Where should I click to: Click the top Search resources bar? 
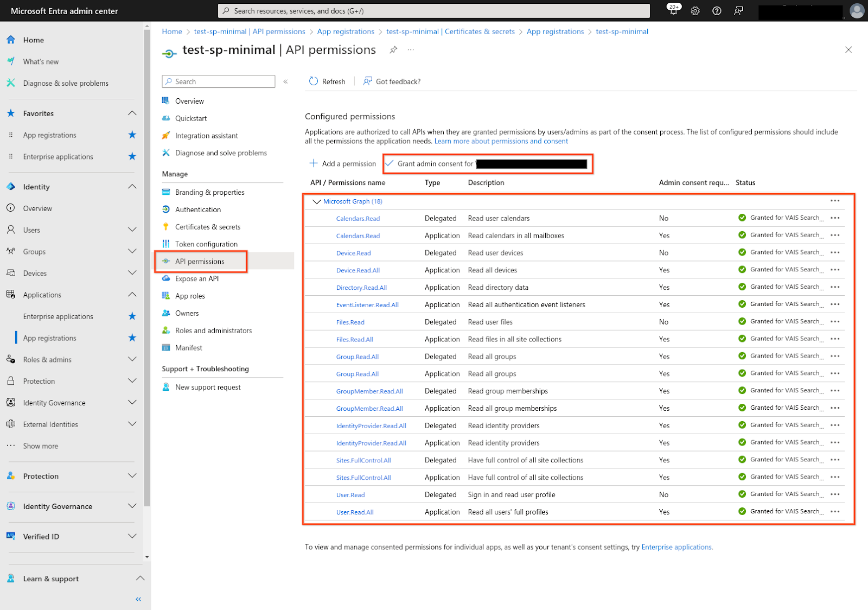pos(434,11)
